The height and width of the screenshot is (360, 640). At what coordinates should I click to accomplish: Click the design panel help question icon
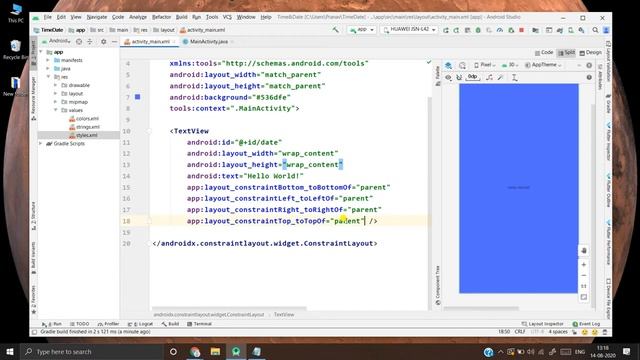coord(589,77)
